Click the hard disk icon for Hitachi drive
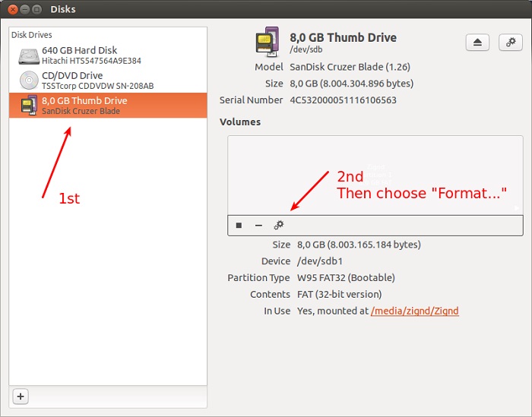This screenshot has width=532, height=417. 29,56
